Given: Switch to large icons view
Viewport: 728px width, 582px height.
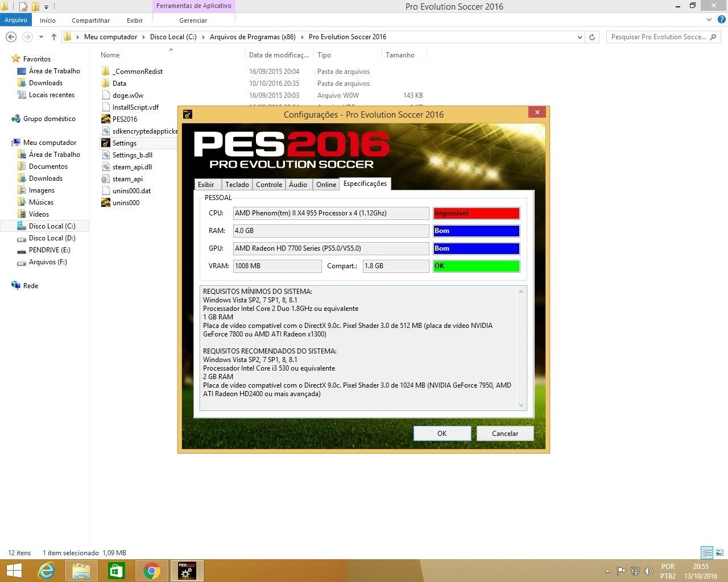Looking at the screenshot, I should [719, 552].
